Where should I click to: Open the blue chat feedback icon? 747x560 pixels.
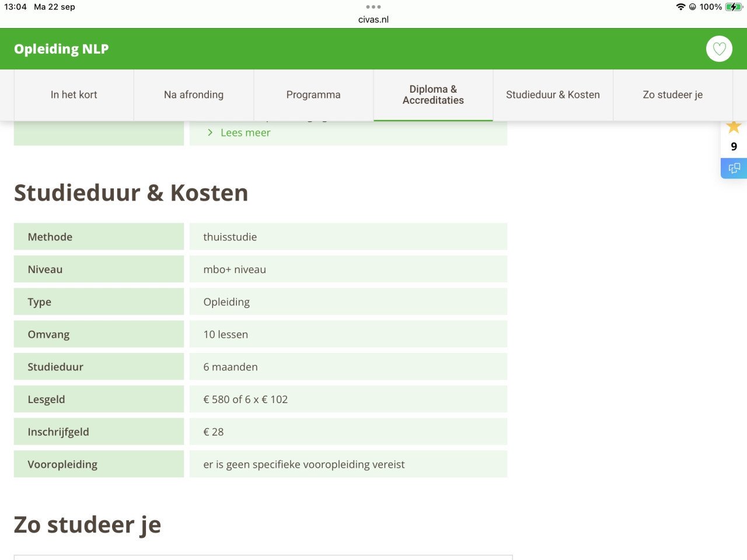coord(734,169)
